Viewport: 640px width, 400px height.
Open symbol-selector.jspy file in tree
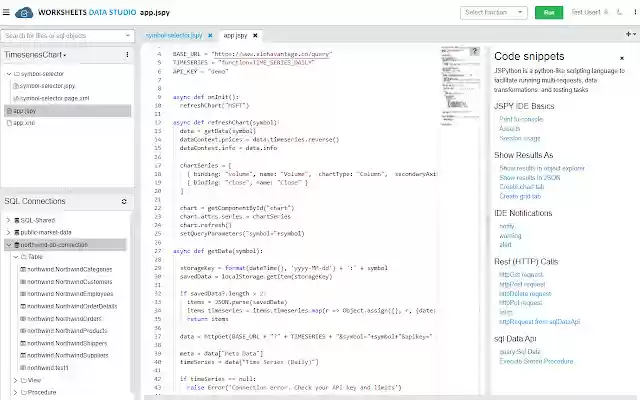[x=44, y=86]
